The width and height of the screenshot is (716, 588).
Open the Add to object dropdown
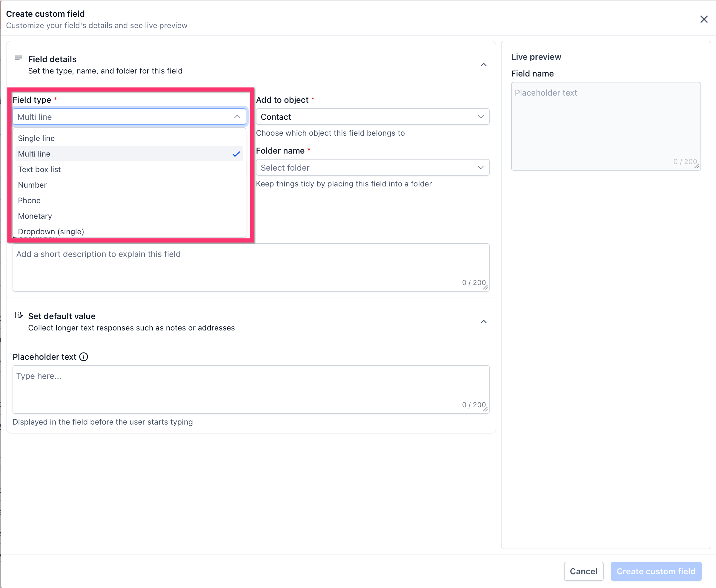click(372, 117)
